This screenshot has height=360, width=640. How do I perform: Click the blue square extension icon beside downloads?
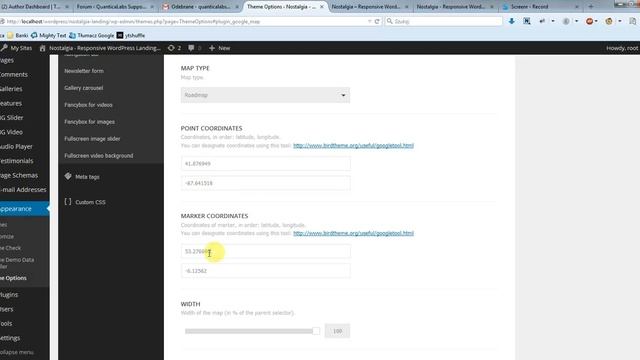[527, 21]
